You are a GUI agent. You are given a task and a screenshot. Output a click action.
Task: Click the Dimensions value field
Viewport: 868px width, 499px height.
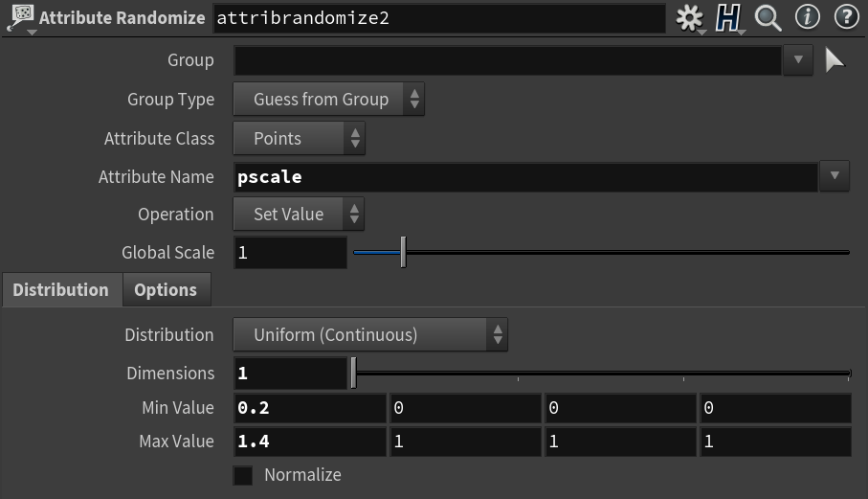click(x=290, y=373)
